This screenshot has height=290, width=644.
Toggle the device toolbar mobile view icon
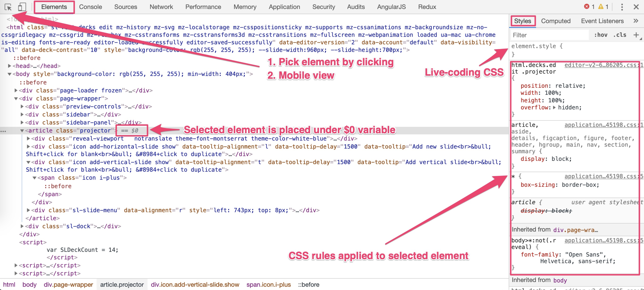point(22,7)
